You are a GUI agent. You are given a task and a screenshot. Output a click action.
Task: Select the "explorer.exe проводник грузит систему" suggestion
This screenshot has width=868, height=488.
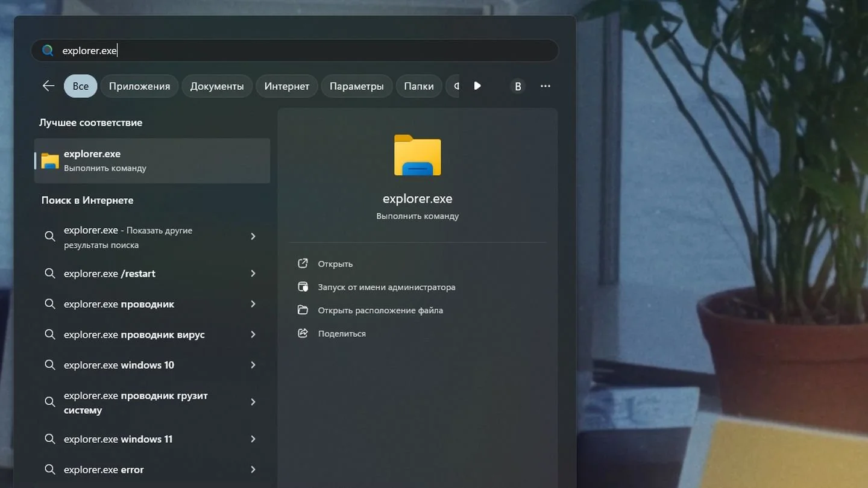click(152, 402)
